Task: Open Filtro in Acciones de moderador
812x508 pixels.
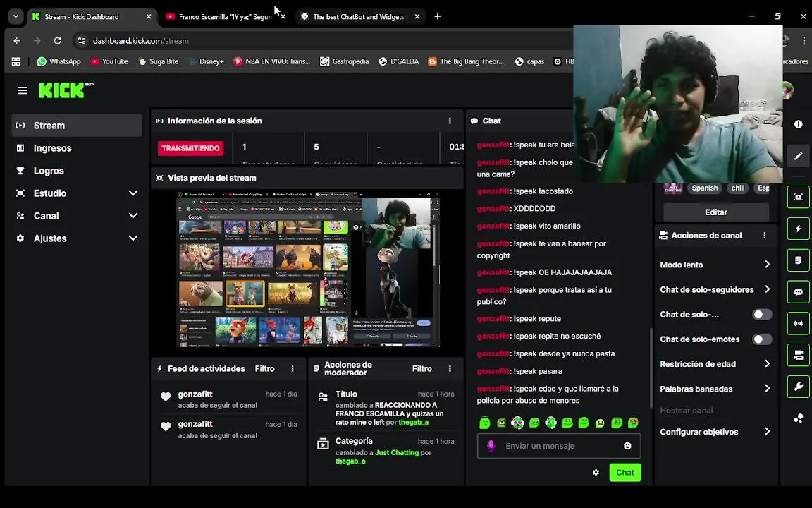Action: 422,368
